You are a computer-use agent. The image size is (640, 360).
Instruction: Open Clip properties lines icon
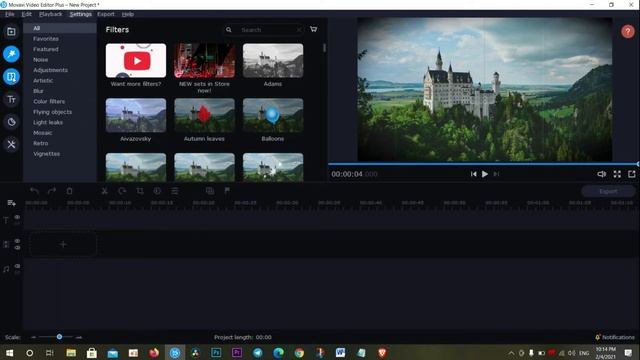click(175, 191)
